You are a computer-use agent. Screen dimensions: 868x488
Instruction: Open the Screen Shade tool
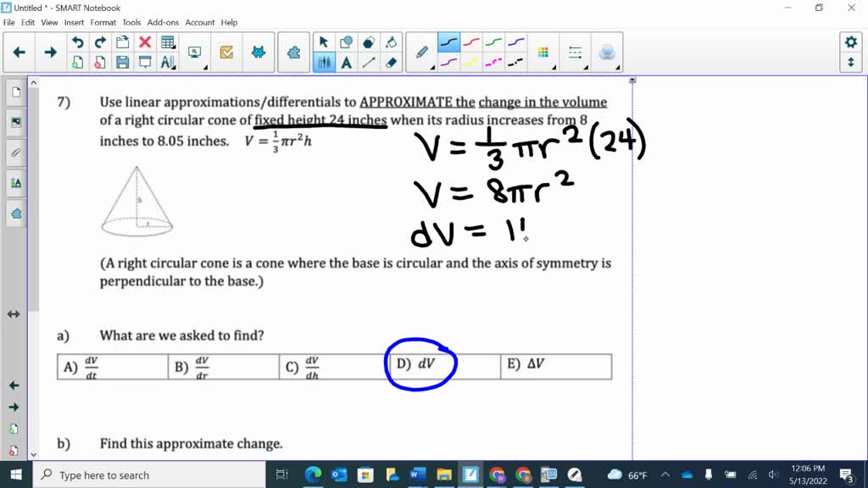pos(146,62)
